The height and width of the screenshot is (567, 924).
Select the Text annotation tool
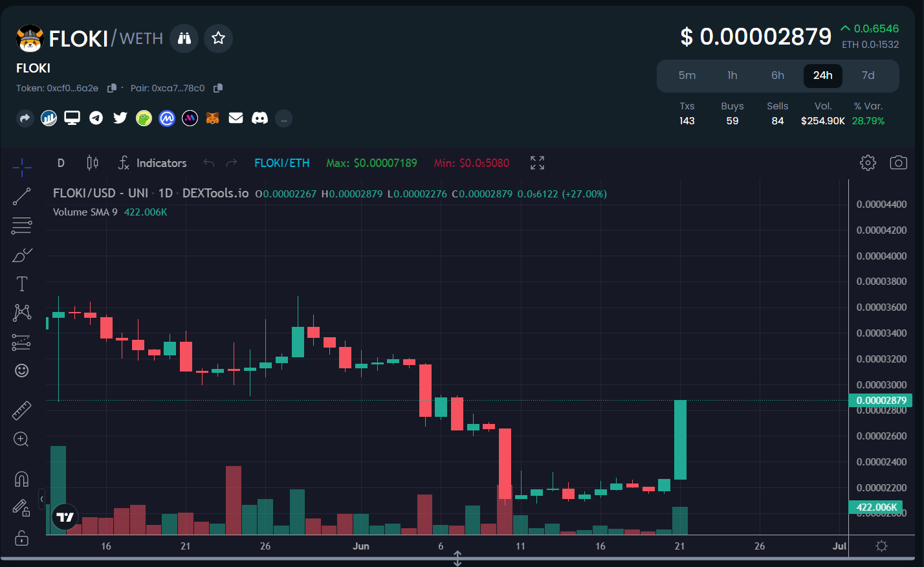click(22, 283)
